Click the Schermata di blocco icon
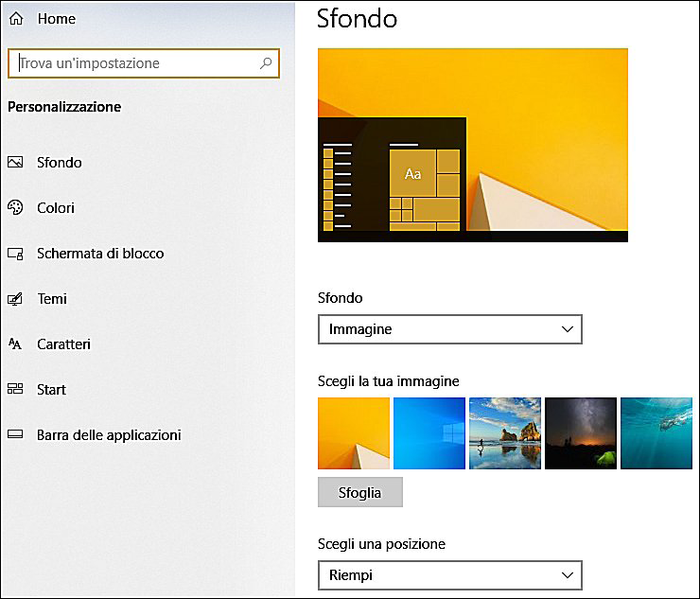Image resolution: width=700 pixels, height=599 pixels. click(x=15, y=254)
